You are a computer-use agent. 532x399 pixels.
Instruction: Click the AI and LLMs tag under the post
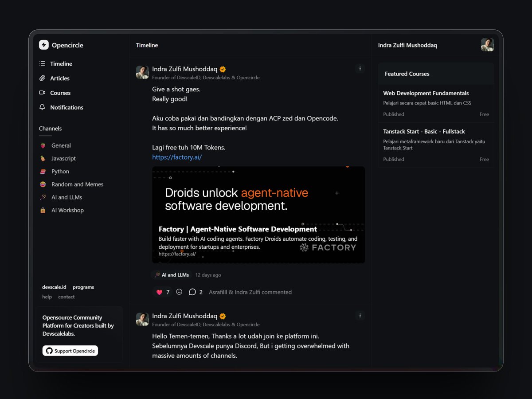(172, 275)
